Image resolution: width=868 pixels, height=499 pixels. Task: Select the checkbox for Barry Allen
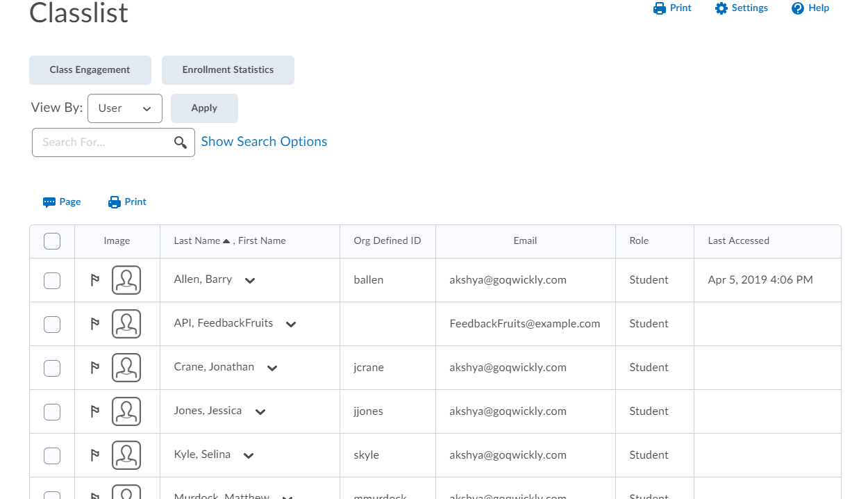coord(52,281)
